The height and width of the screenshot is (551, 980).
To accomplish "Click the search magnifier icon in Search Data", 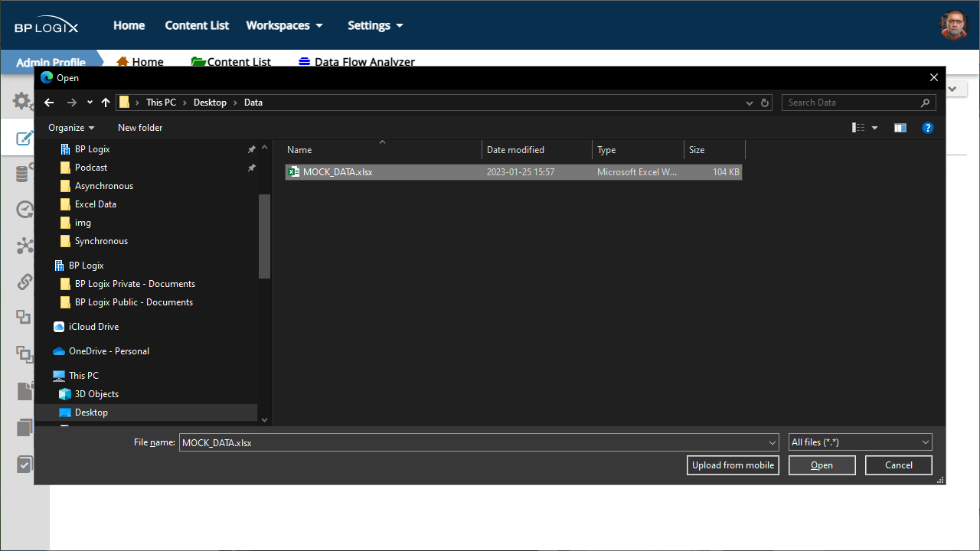I will click(x=926, y=103).
